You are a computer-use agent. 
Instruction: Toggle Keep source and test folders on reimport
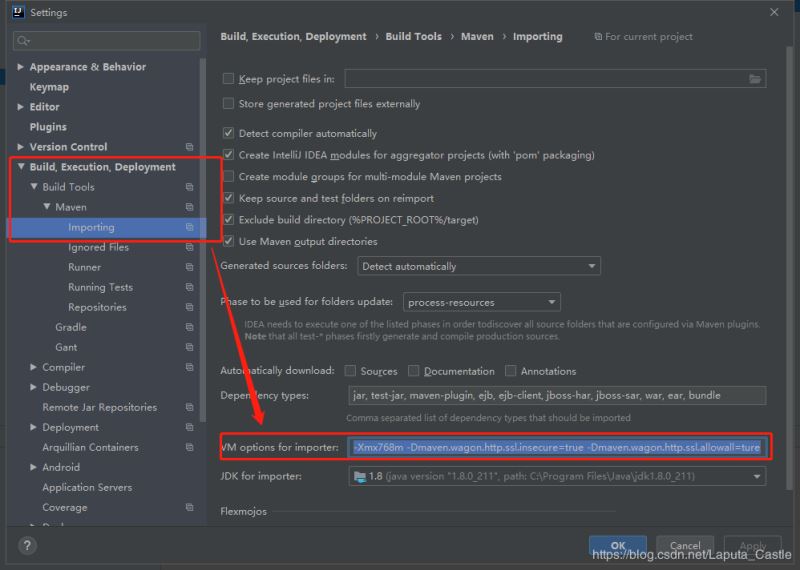[228, 198]
